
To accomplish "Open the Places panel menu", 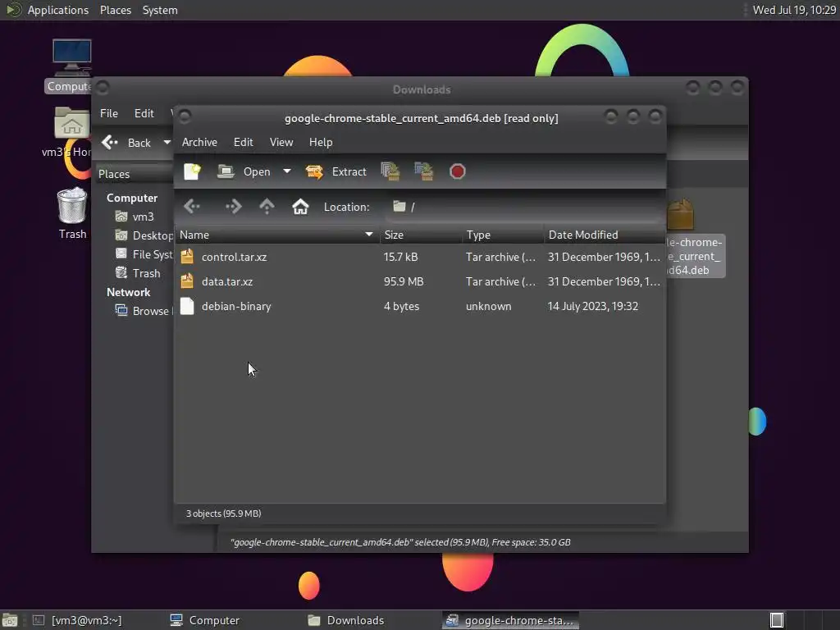I will (x=115, y=10).
